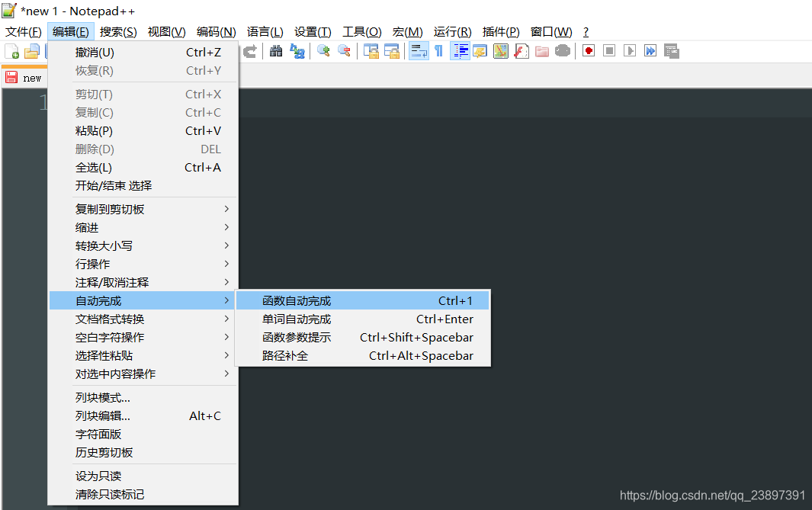
Task: Choose 列块编辑... Alt+C entry
Action: point(143,415)
